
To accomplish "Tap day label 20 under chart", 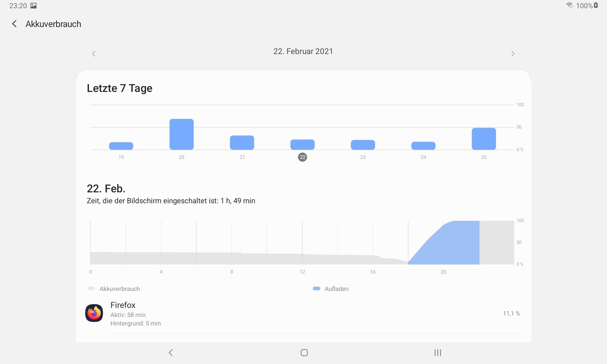I will [x=181, y=157].
